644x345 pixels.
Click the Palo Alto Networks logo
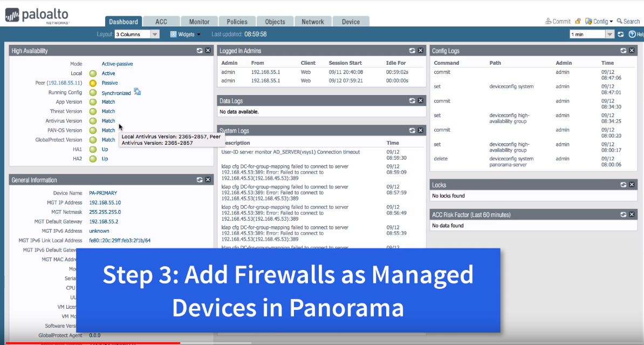point(37,16)
